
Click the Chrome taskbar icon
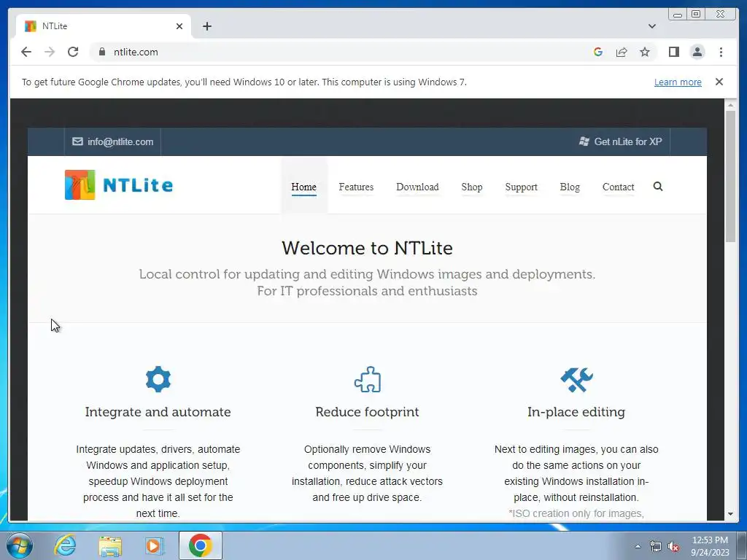201,545
